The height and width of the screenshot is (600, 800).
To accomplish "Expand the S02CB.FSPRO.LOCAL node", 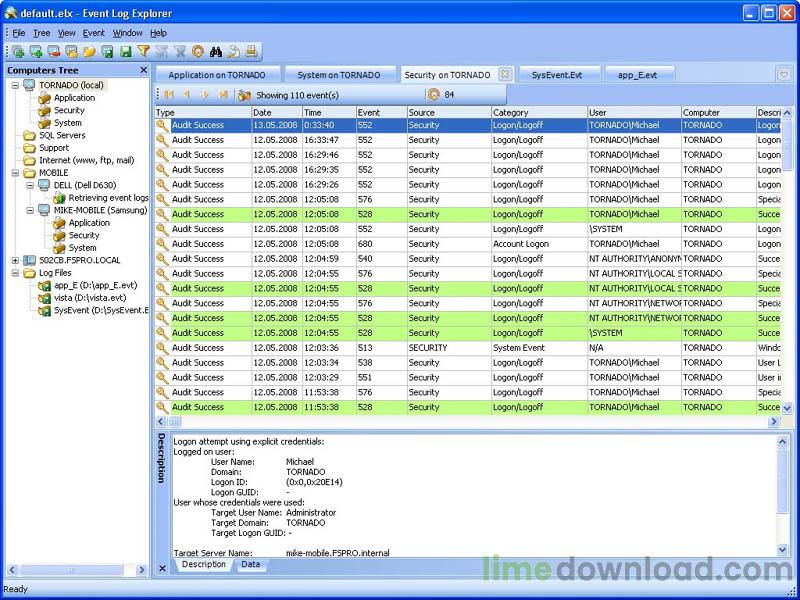I will (16, 260).
